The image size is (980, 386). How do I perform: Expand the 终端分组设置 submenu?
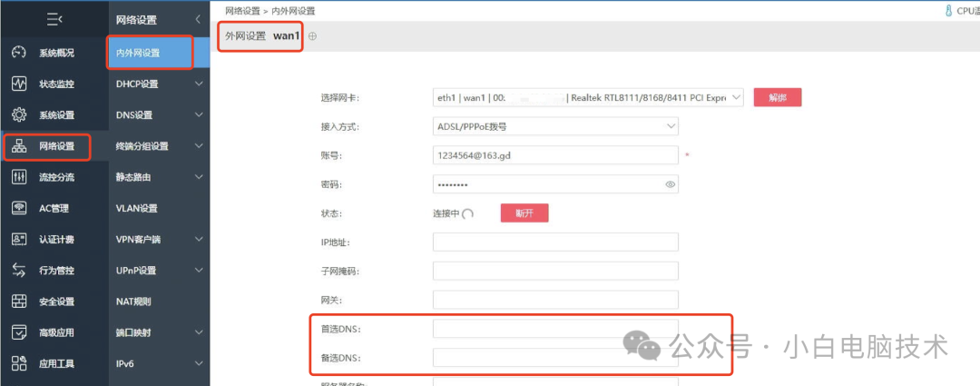199,145
